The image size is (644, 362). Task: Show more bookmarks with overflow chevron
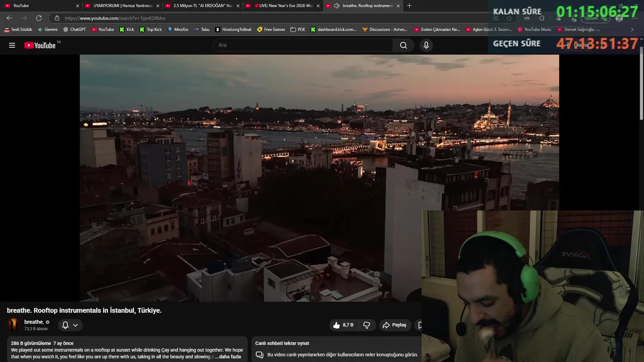pyautogui.click(x=632, y=30)
